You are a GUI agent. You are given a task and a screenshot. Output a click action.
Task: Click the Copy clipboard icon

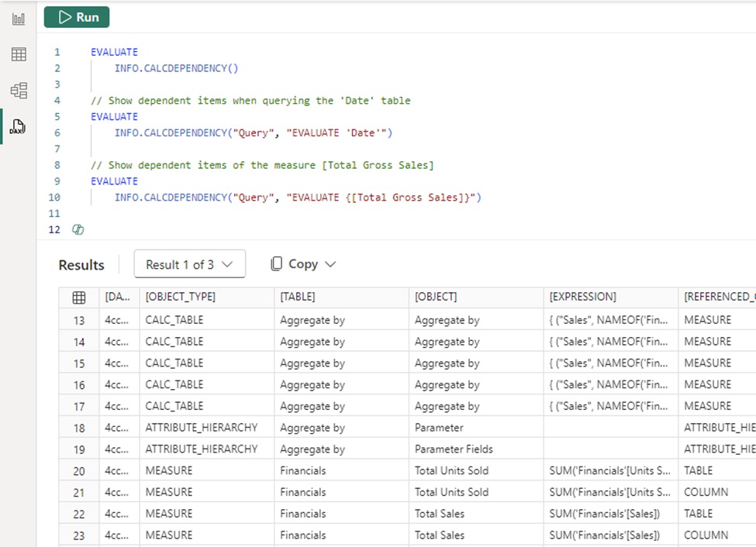pos(276,263)
